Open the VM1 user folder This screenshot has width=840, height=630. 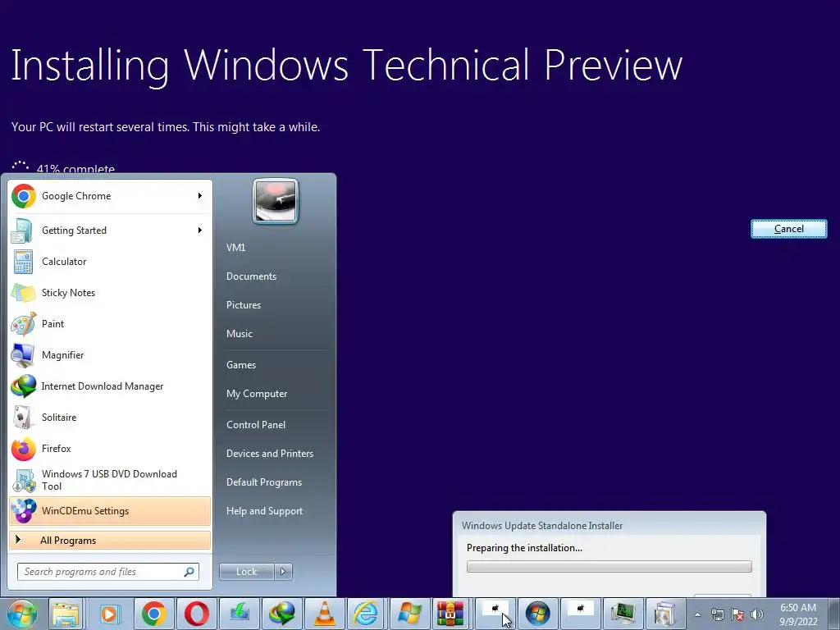[235, 248]
